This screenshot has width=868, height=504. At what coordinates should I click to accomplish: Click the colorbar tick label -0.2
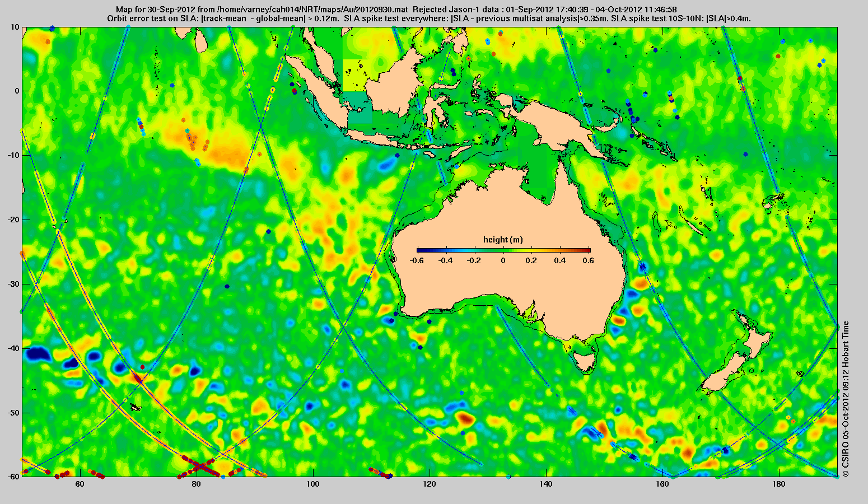point(474,260)
